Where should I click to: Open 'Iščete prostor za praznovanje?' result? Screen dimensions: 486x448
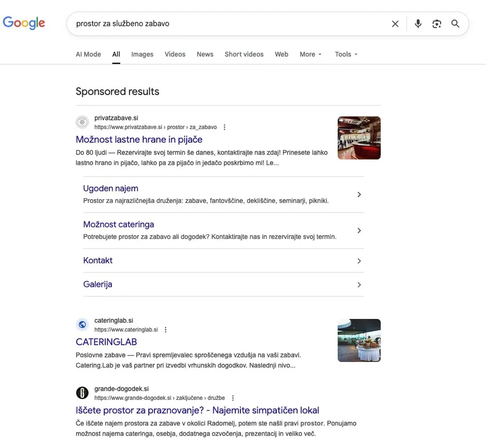[x=197, y=410]
